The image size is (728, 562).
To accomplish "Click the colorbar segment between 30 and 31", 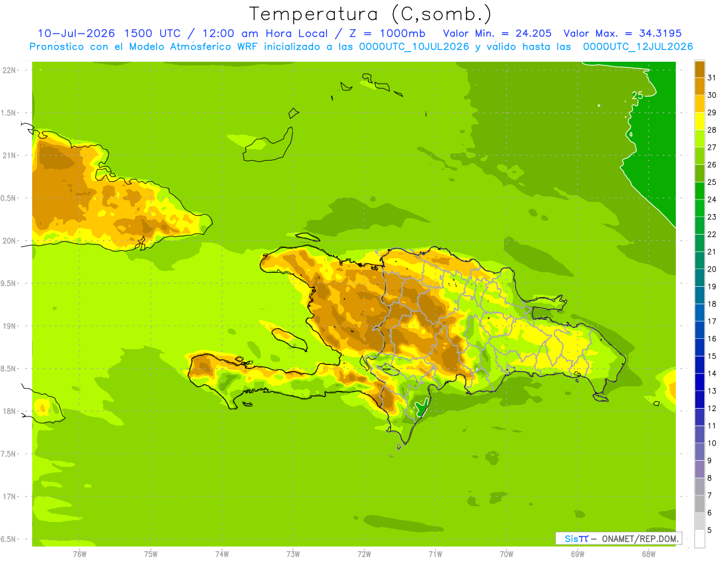I will pos(699,86).
